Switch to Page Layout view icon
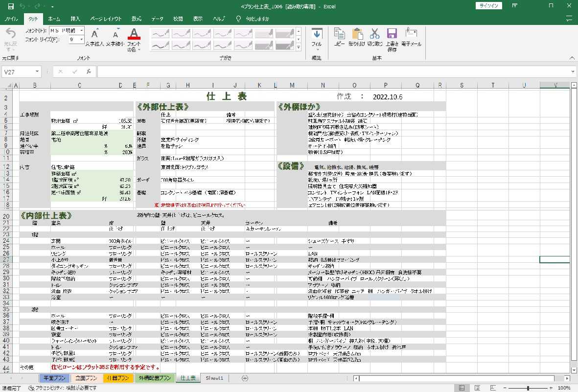This screenshot has height=392, width=578. coord(477,388)
